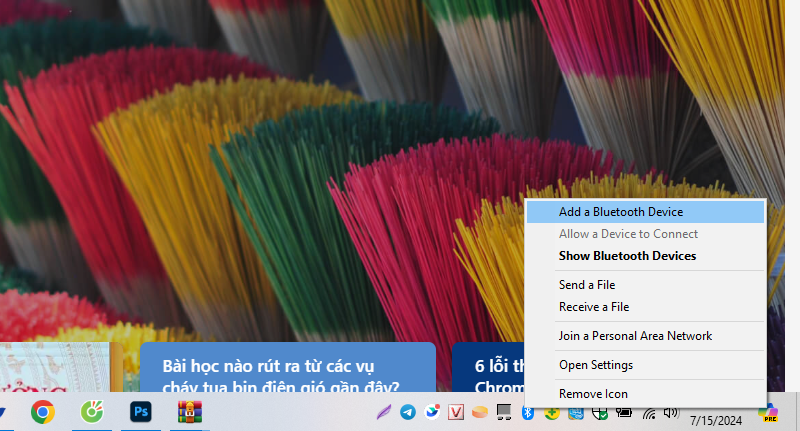Select Add a Bluetooth Device

pos(620,212)
